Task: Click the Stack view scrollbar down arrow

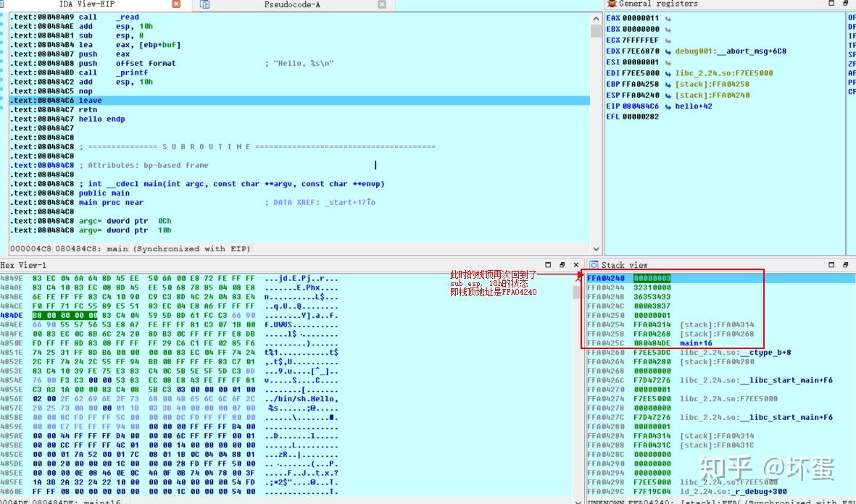Action: click(851, 498)
